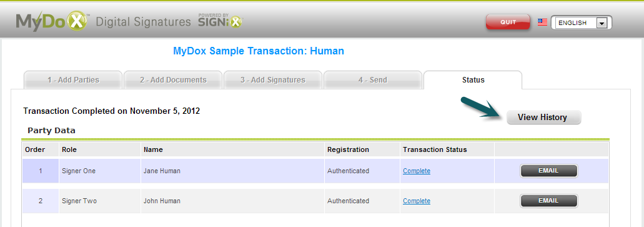Email Signer One Jane Human

click(548, 171)
